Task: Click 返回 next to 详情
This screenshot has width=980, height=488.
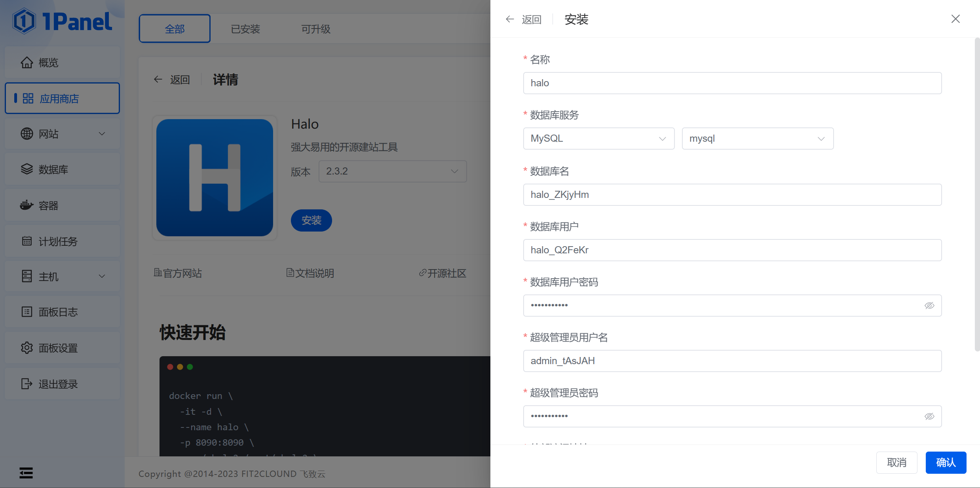Action: 180,80
